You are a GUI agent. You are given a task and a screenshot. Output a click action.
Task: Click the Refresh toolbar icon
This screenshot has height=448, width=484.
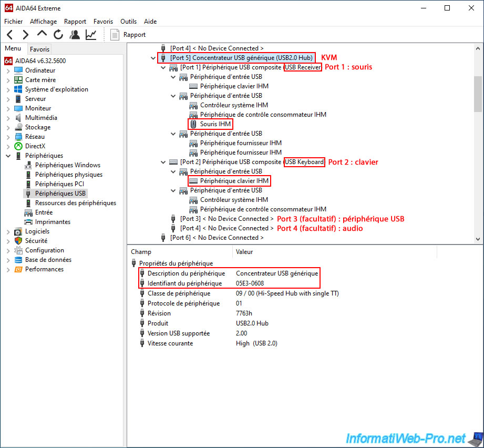pyautogui.click(x=58, y=35)
